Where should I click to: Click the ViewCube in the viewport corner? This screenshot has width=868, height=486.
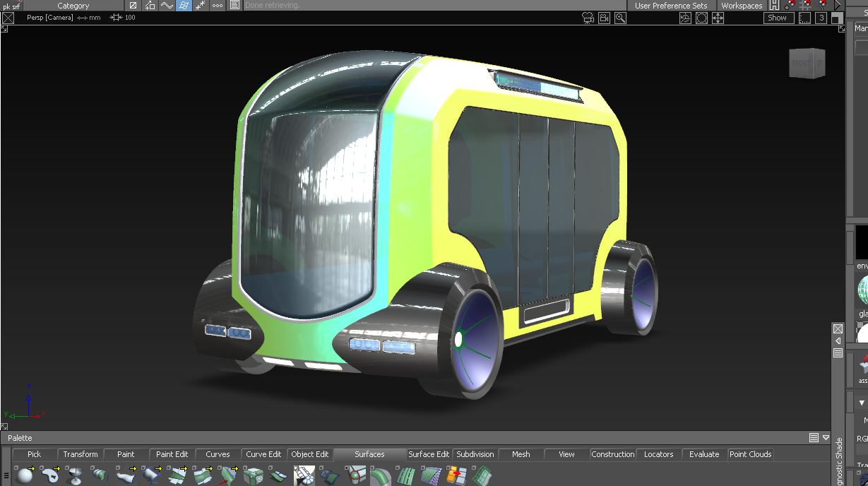point(807,64)
